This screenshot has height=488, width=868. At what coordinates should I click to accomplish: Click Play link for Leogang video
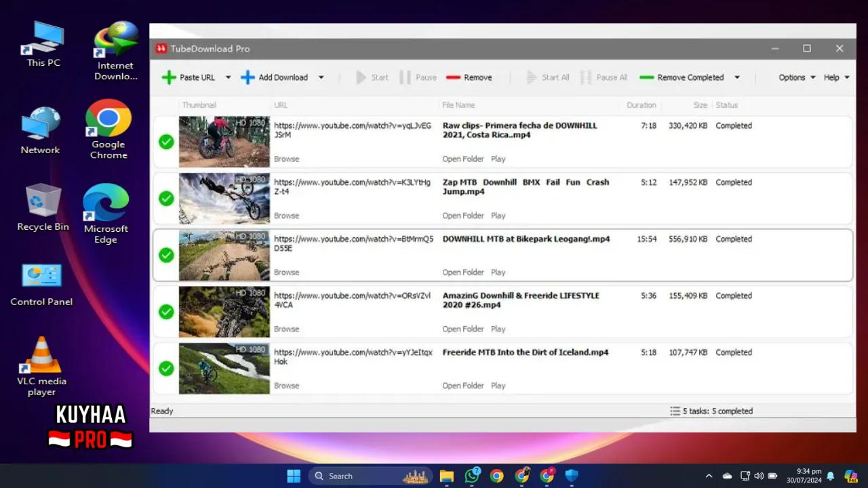pyautogui.click(x=498, y=272)
